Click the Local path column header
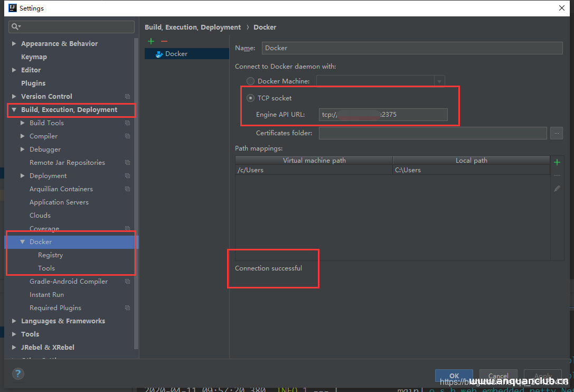 point(471,161)
